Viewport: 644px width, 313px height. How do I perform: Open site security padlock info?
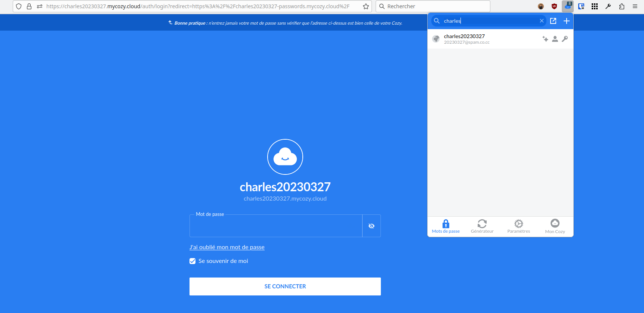tap(29, 6)
